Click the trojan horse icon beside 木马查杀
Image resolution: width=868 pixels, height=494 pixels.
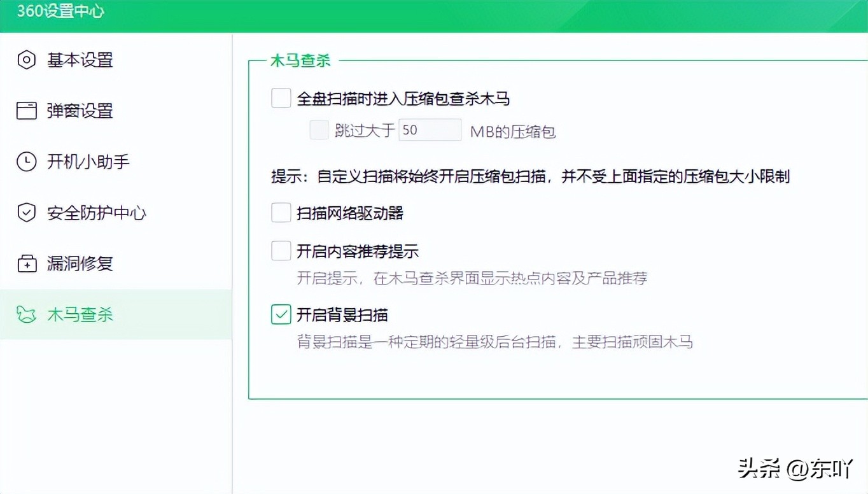click(x=26, y=314)
